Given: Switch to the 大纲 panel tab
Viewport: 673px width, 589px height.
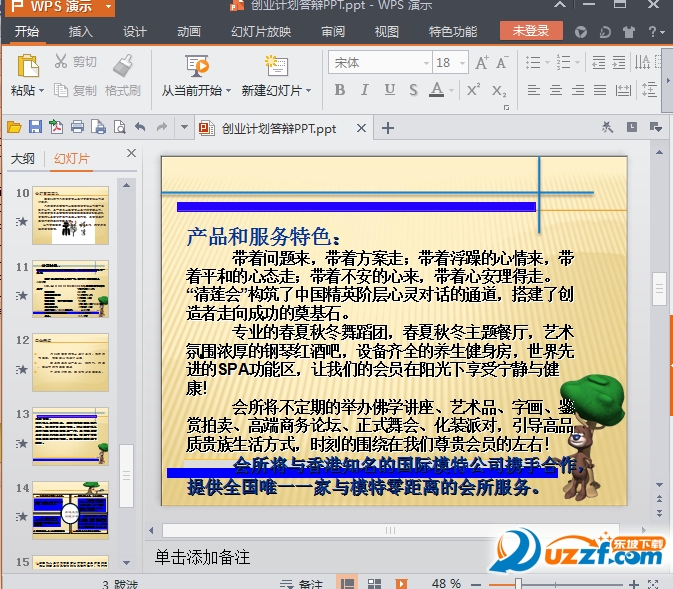Looking at the screenshot, I should point(23,158).
